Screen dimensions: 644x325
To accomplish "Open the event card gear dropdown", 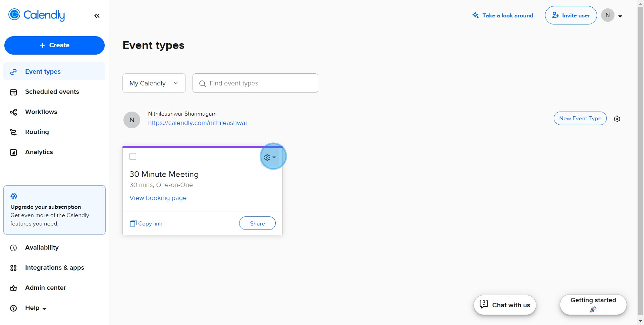I will [270, 157].
